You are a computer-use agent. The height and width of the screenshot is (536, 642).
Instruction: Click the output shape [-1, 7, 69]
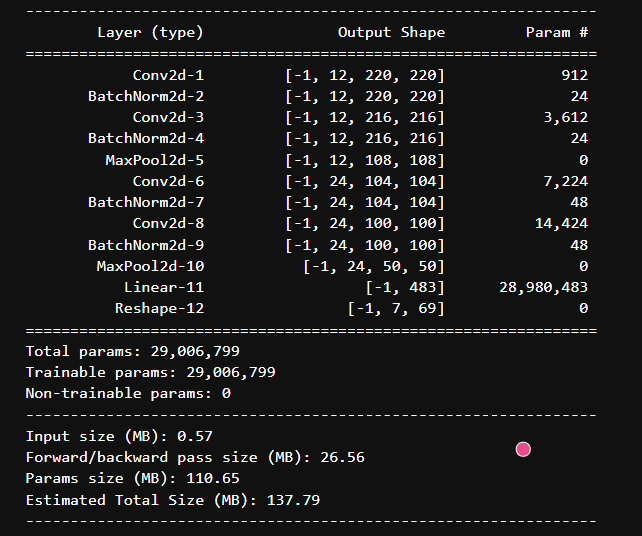396,308
